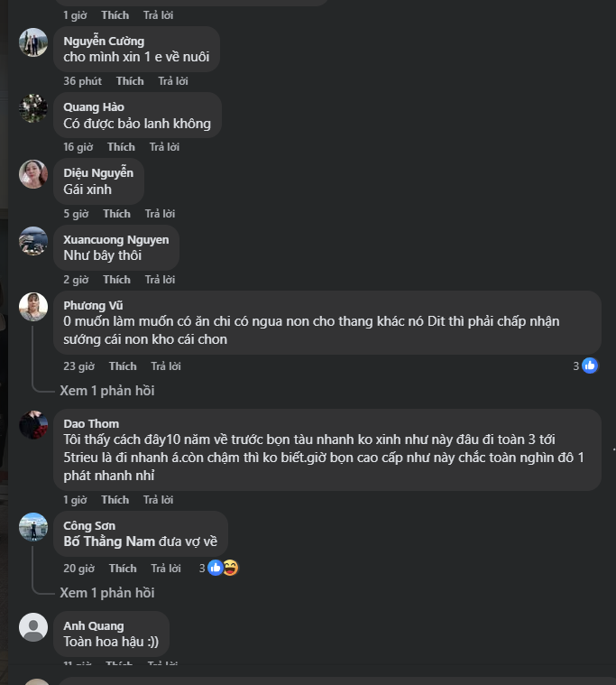Image resolution: width=616 pixels, height=685 pixels.
Task: Open Quang Hào's avatar
Action: pyautogui.click(x=33, y=108)
